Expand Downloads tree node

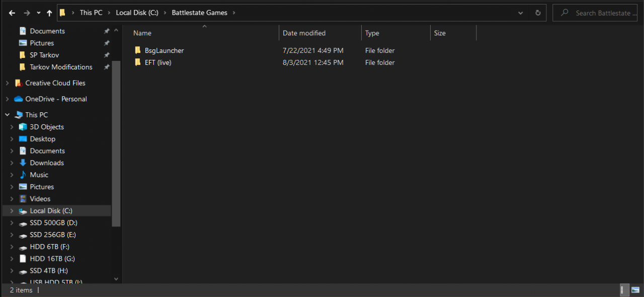pyautogui.click(x=12, y=163)
